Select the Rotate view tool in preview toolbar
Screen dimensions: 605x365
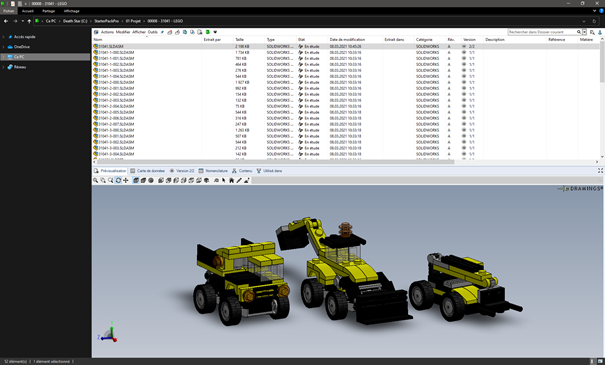coord(118,180)
